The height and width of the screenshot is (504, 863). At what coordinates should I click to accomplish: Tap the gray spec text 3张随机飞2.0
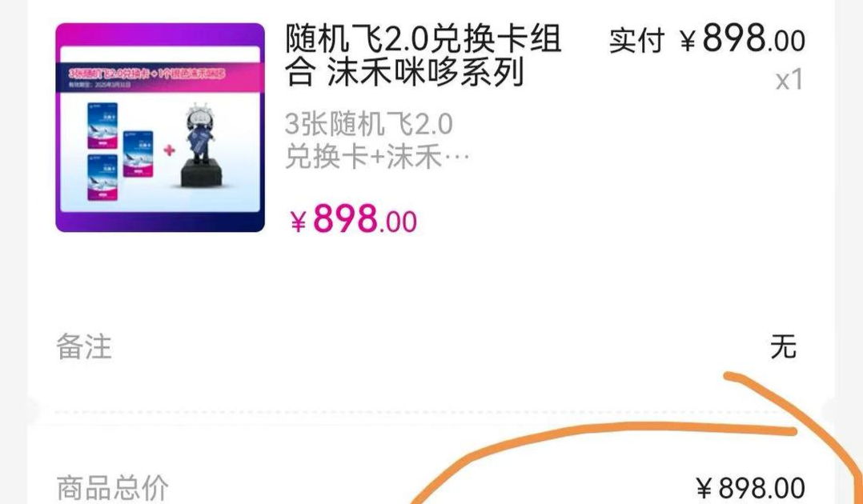tap(369, 124)
